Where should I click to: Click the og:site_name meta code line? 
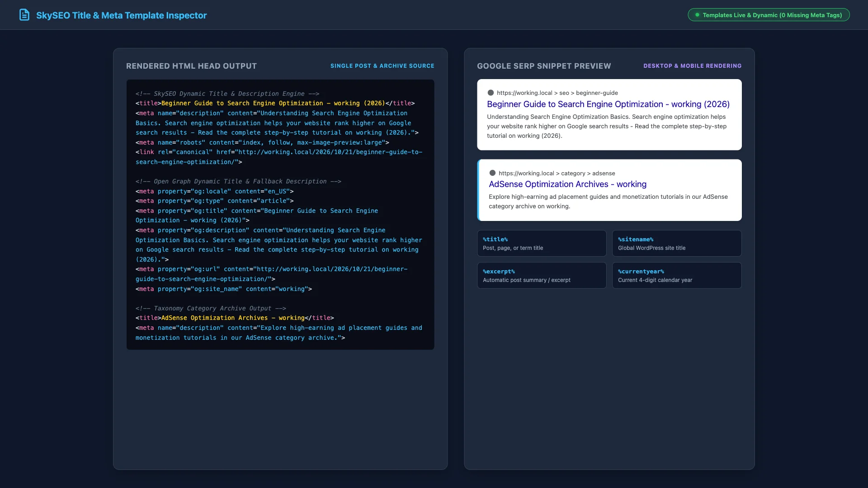coord(224,289)
